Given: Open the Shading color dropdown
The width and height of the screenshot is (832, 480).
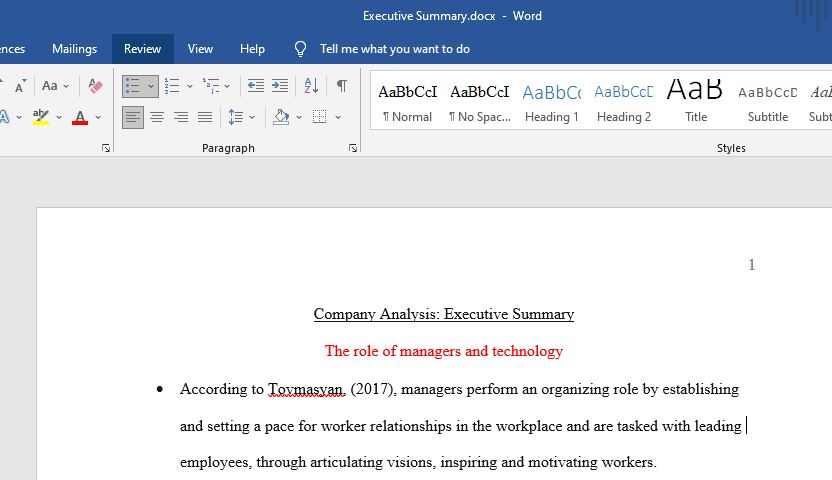Looking at the screenshot, I should 299,117.
